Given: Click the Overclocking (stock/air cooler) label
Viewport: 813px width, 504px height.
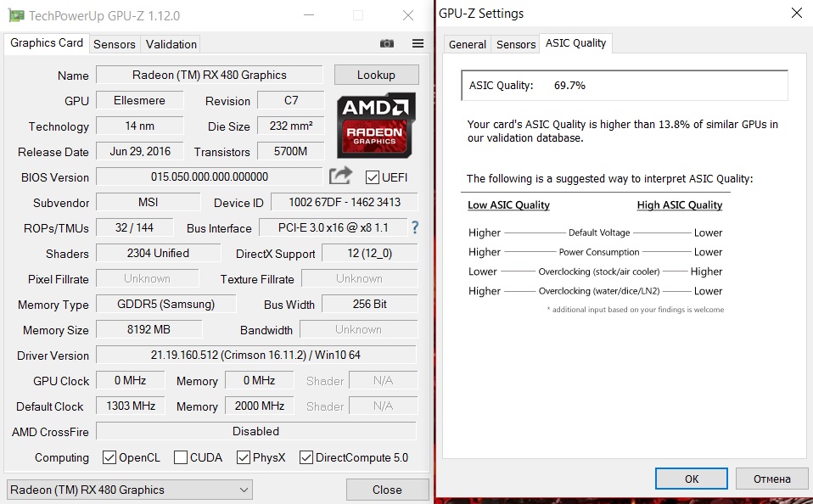Looking at the screenshot, I should tap(599, 272).
